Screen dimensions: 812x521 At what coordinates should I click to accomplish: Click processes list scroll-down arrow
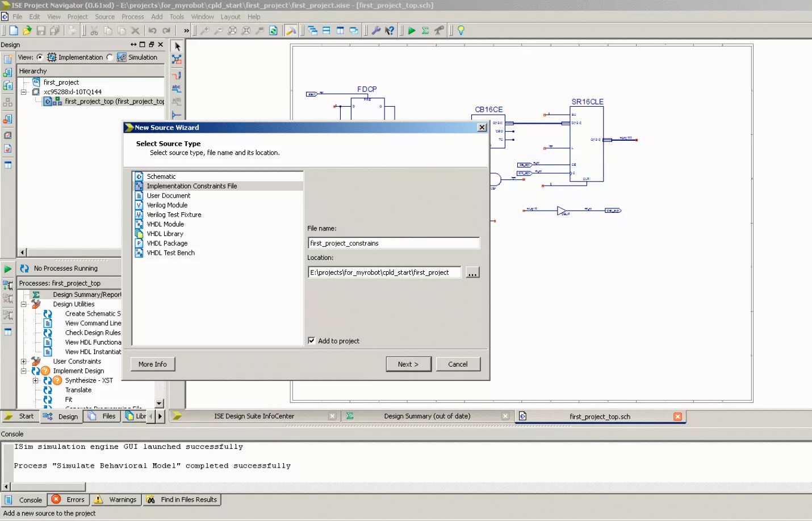160,403
